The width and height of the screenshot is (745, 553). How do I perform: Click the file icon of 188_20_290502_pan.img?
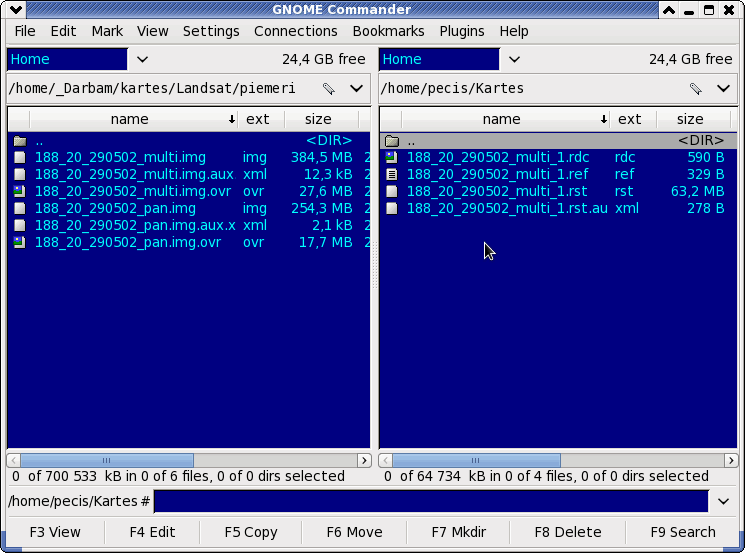point(19,209)
